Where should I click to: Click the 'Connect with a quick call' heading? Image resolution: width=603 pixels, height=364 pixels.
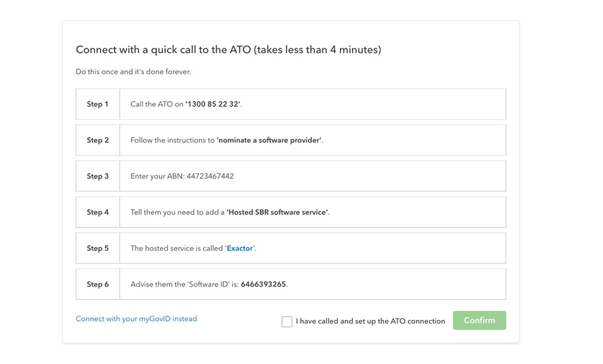[x=228, y=50]
